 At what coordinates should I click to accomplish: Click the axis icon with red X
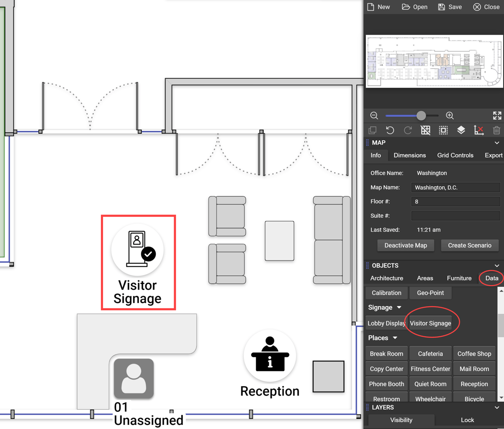pos(479,130)
